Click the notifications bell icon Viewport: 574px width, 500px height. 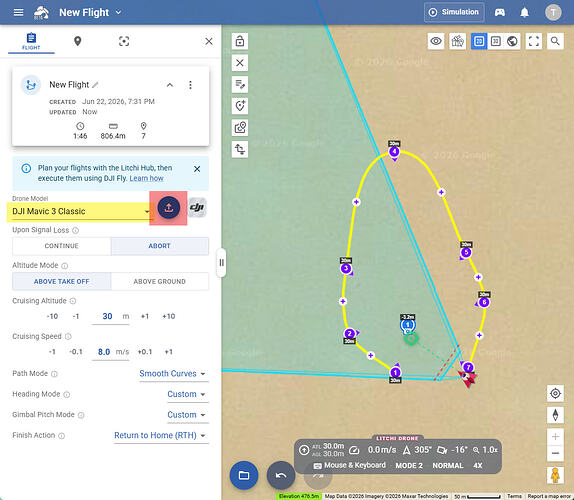click(x=525, y=12)
